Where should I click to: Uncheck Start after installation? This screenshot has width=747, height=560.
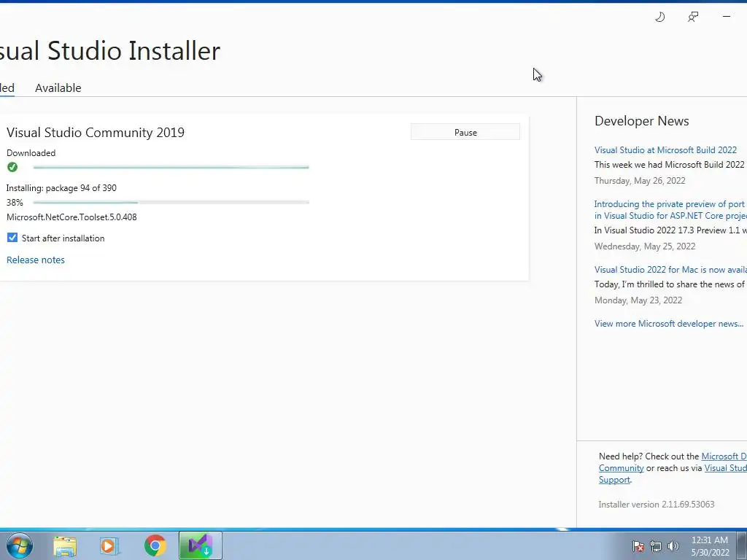point(12,238)
